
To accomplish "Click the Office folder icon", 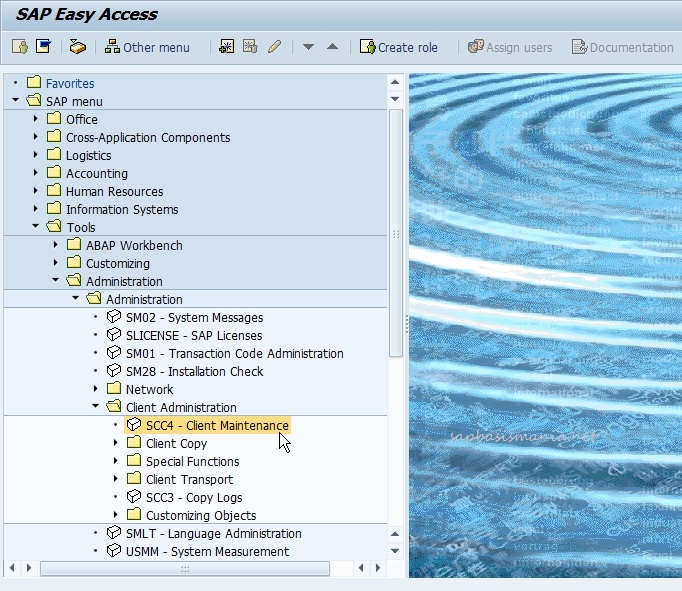I will (x=54, y=118).
